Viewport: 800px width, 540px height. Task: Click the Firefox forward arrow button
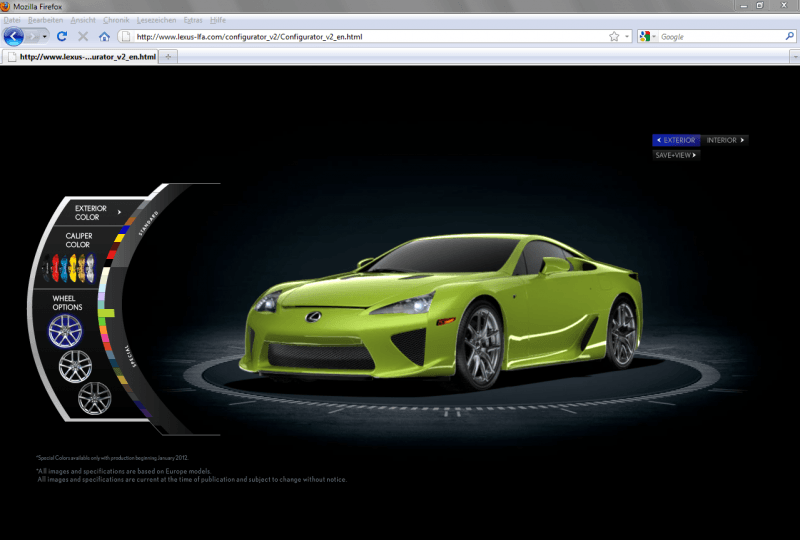tap(33, 36)
